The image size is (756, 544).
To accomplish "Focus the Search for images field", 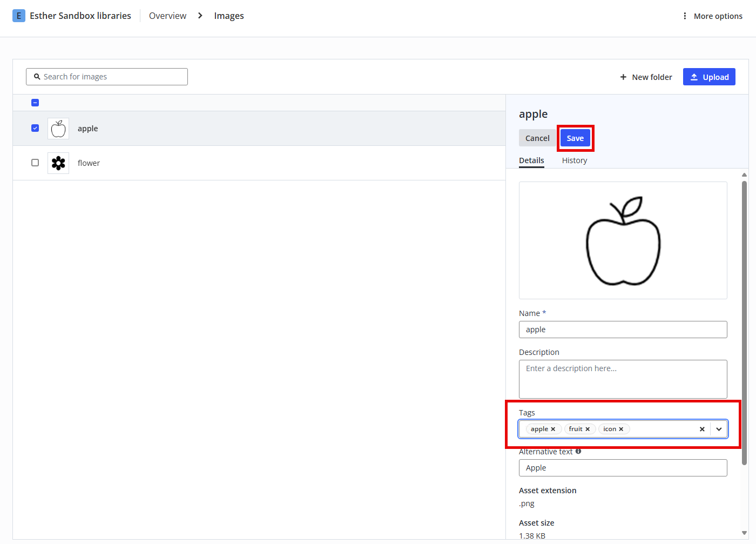I will (107, 77).
